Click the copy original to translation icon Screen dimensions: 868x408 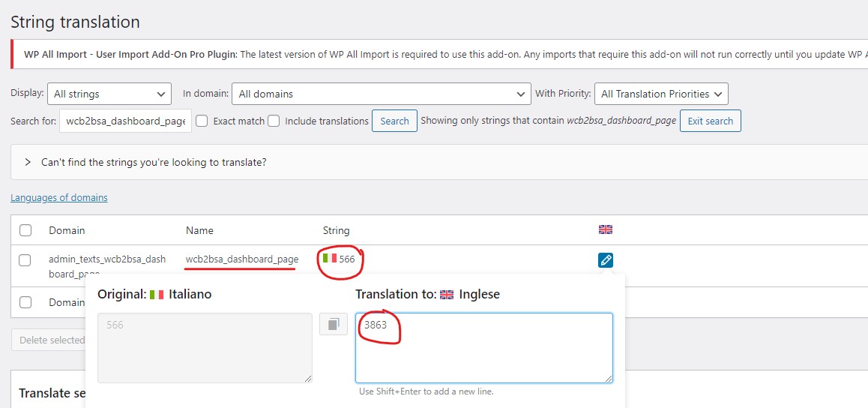(334, 324)
